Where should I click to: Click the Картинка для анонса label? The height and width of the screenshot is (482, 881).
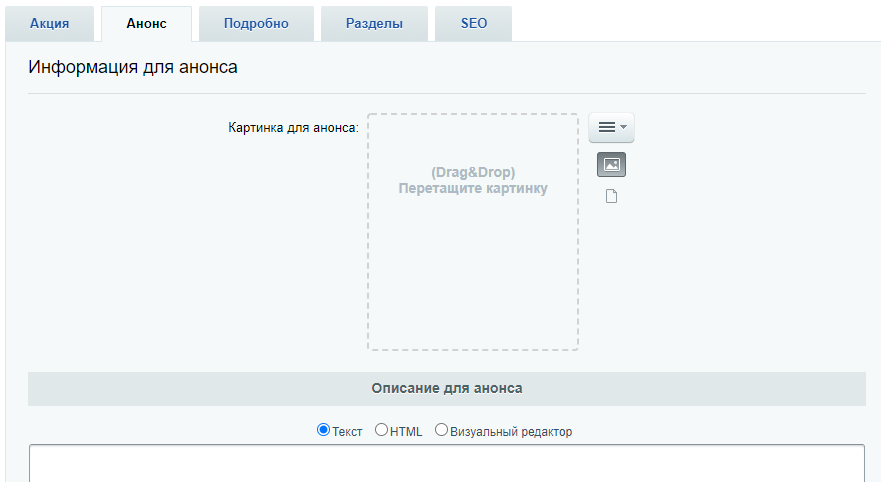pos(293,128)
